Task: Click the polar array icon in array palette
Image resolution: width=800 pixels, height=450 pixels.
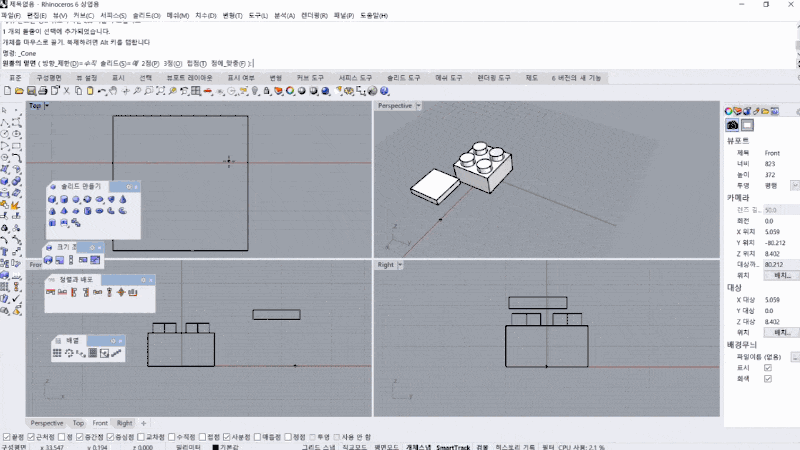Action: point(69,353)
